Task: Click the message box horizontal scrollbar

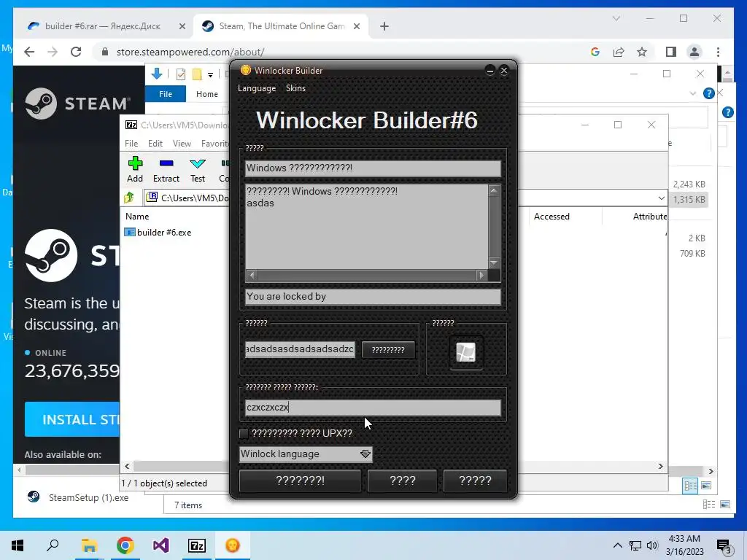Action: (x=366, y=275)
